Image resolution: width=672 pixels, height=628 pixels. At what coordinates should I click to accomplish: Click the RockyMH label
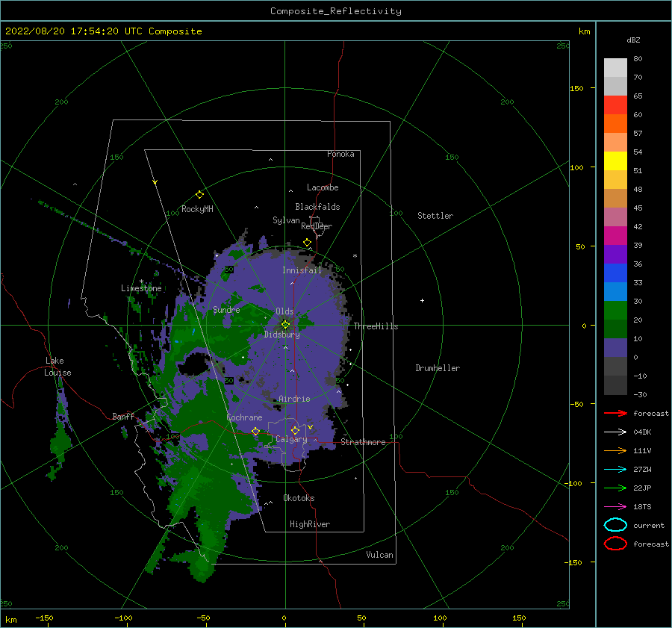[x=197, y=209]
